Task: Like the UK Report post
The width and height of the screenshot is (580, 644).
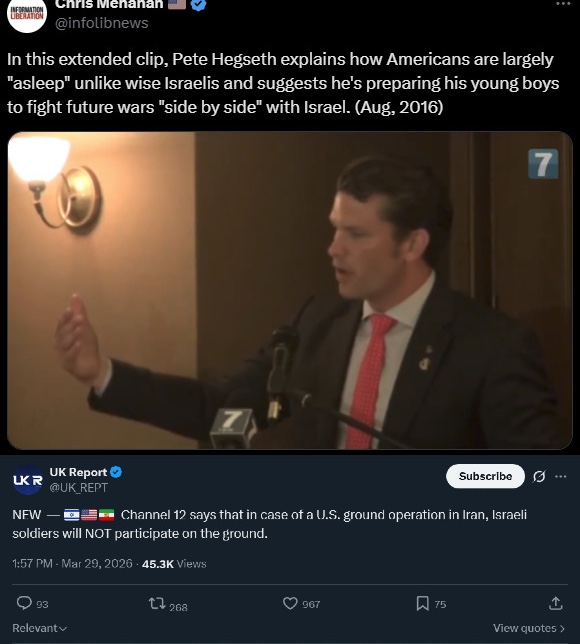Action: pos(302,604)
